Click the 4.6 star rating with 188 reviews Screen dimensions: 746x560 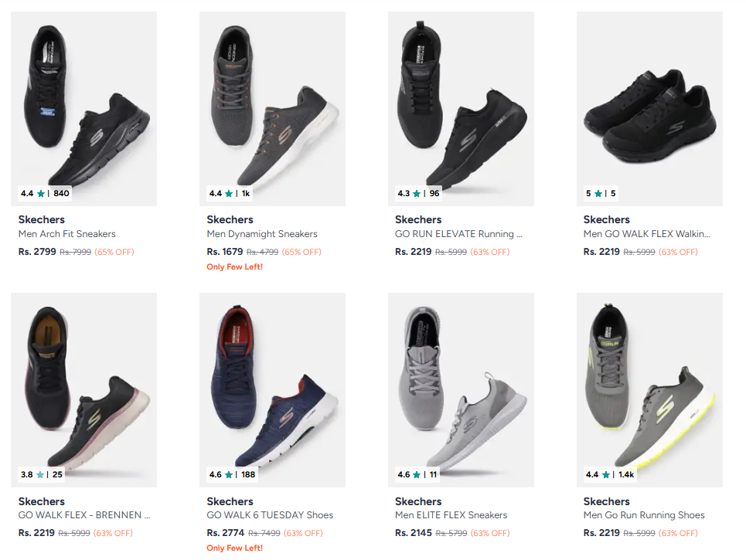pyautogui.click(x=232, y=474)
